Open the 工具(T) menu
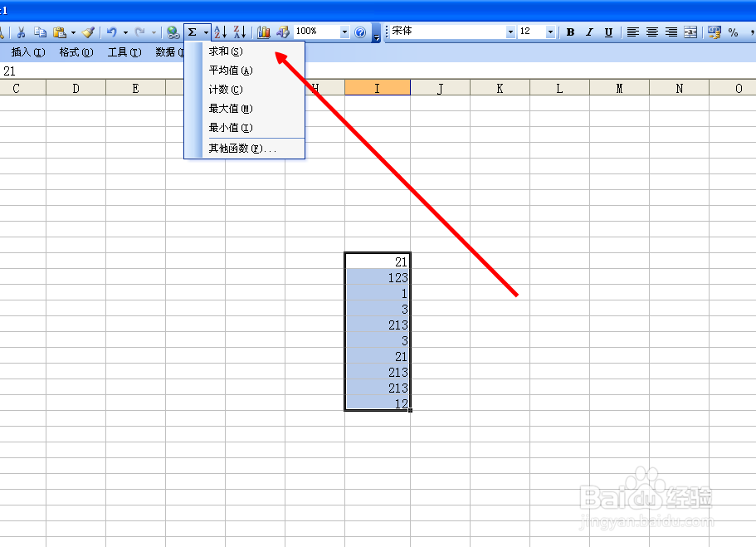Screen dimensions: 756x547 pos(124,52)
